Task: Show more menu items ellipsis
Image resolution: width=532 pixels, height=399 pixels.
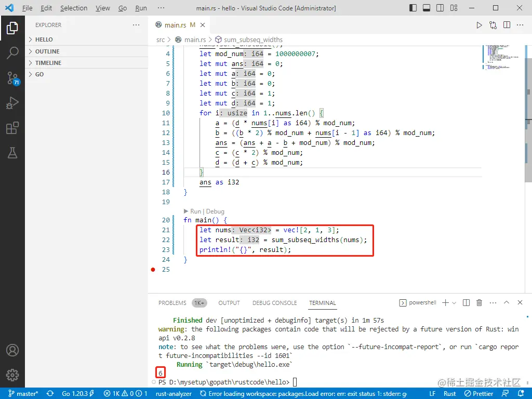Action: (x=161, y=8)
